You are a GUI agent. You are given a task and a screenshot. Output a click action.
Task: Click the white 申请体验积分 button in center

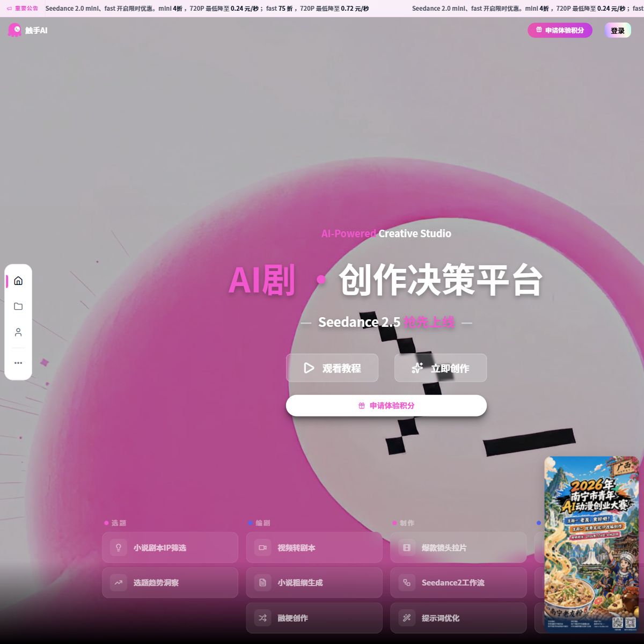(x=386, y=406)
